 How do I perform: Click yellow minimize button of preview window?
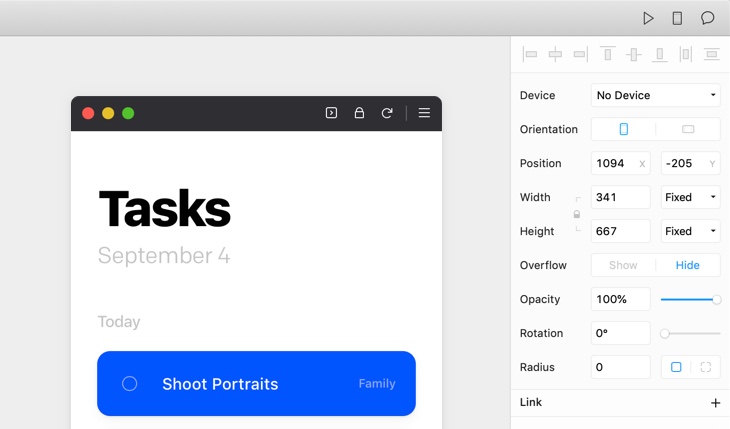pos(108,113)
